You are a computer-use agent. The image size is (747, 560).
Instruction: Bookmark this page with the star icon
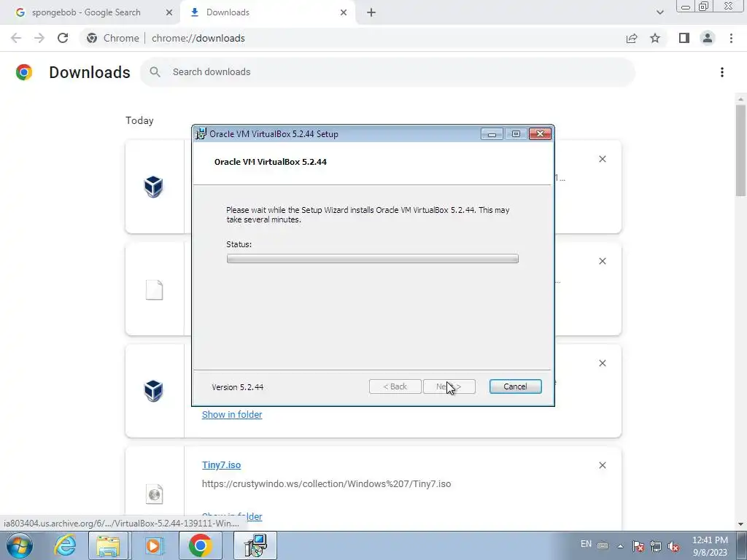coord(655,38)
